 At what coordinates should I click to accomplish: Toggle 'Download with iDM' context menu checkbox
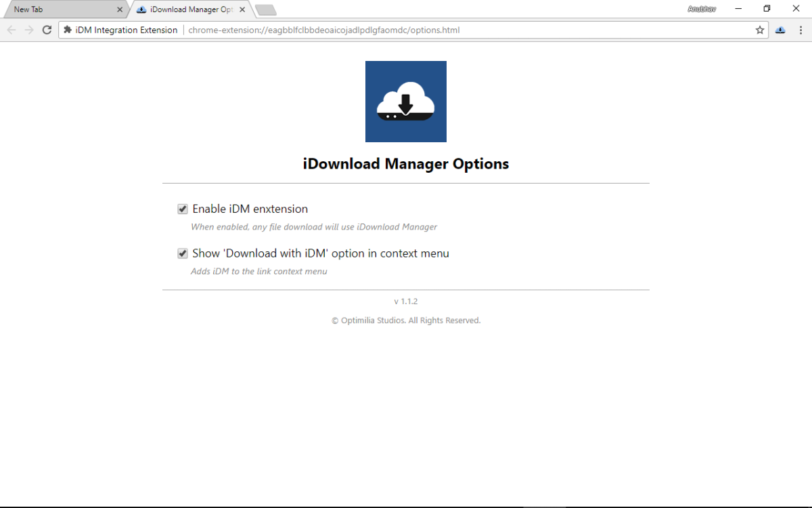[x=183, y=253]
